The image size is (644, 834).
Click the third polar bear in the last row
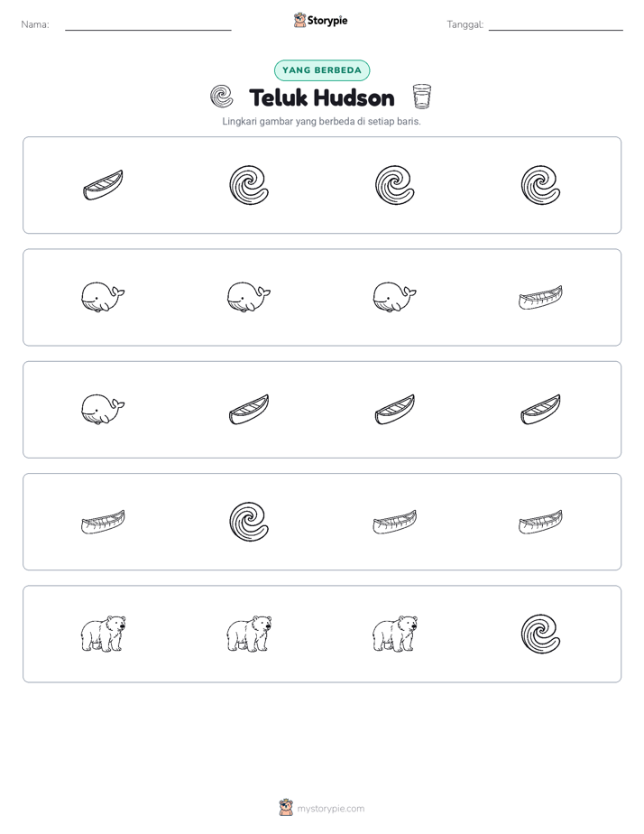(395, 634)
